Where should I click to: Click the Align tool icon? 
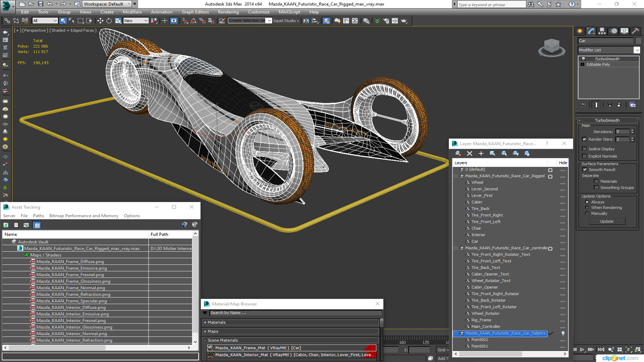(x=315, y=21)
